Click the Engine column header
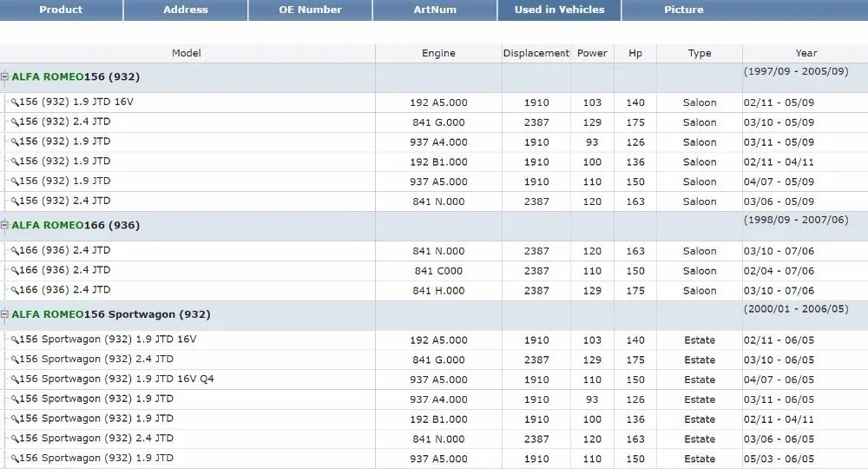This screenshot has width=868, height=469. (438, 53)
